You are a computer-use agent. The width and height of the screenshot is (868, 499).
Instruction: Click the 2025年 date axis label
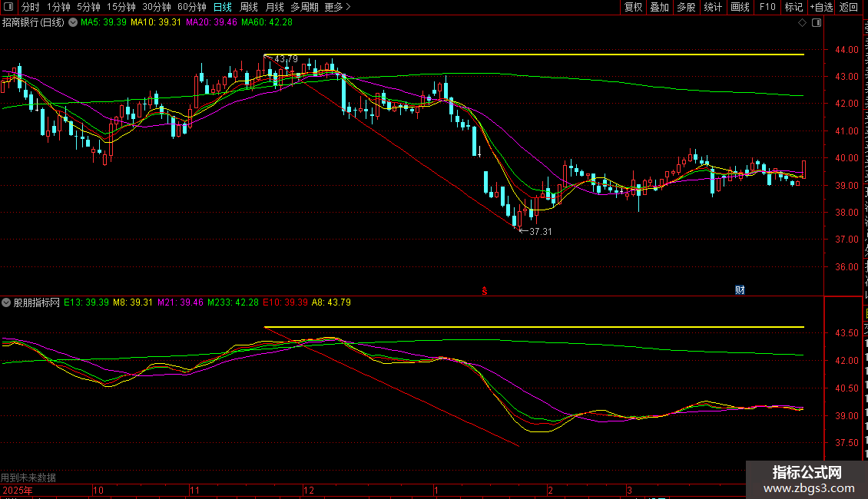[17, 490]
